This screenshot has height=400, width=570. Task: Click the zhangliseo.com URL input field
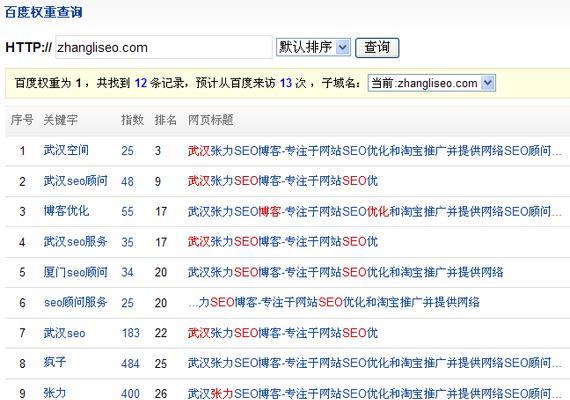coord(164,47)
